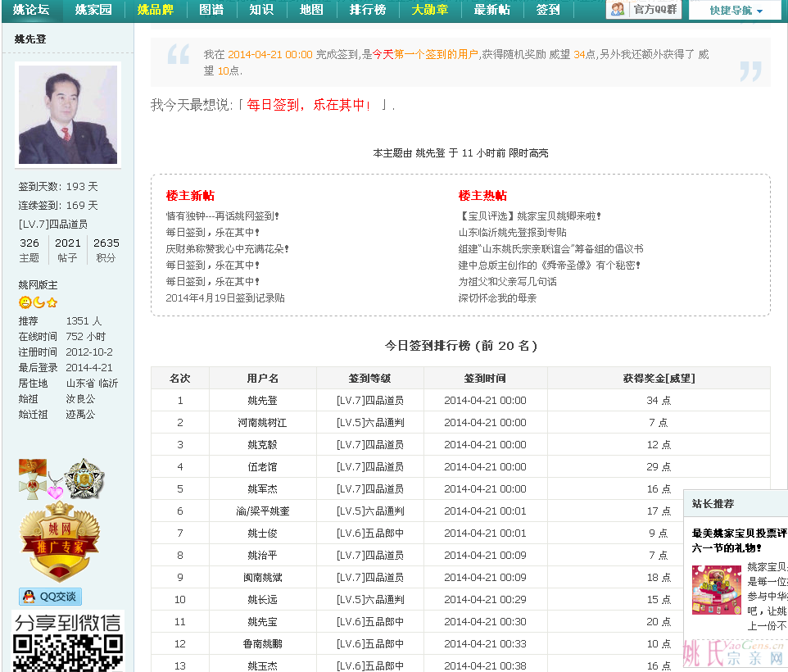The height and width of the screenshot is (672, 788).
Task: Open hot post 山东临沂姚先登报到专贴
Action: pyautogui.click(x=512, y=233)
